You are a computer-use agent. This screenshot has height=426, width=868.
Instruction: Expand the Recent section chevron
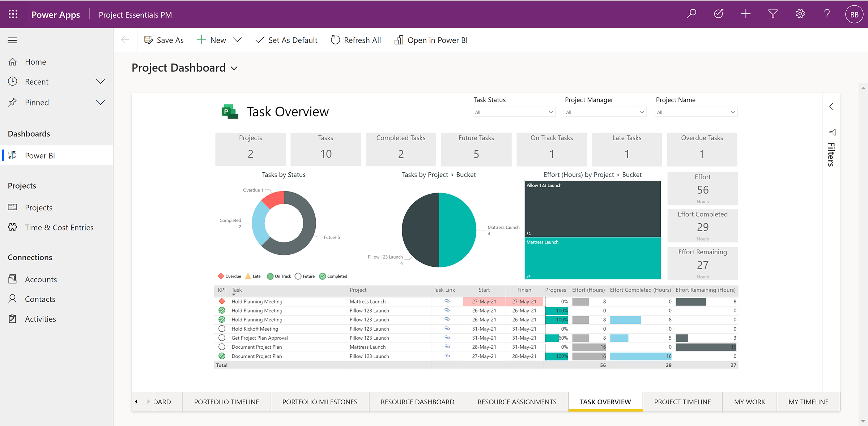click(x=100, y=82)
